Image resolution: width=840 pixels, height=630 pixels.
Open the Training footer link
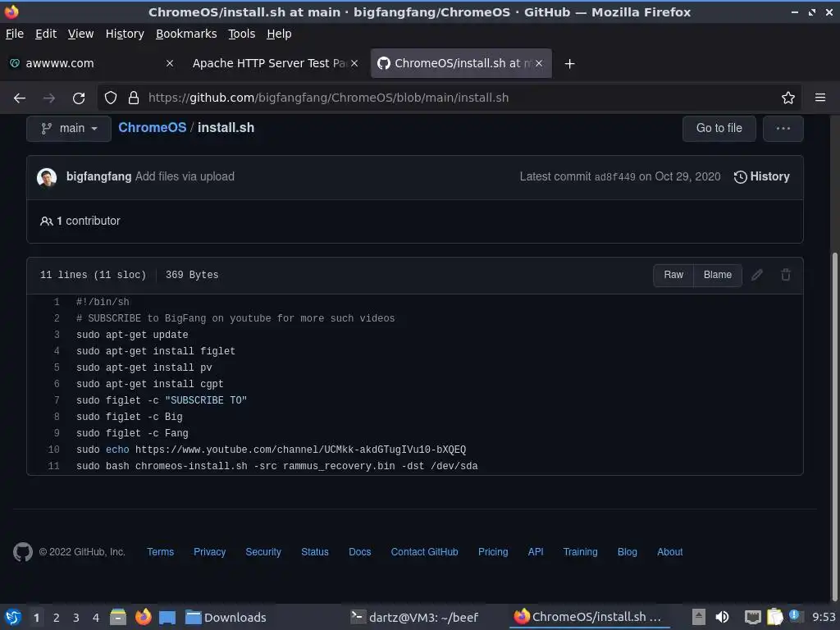point(580,552)
